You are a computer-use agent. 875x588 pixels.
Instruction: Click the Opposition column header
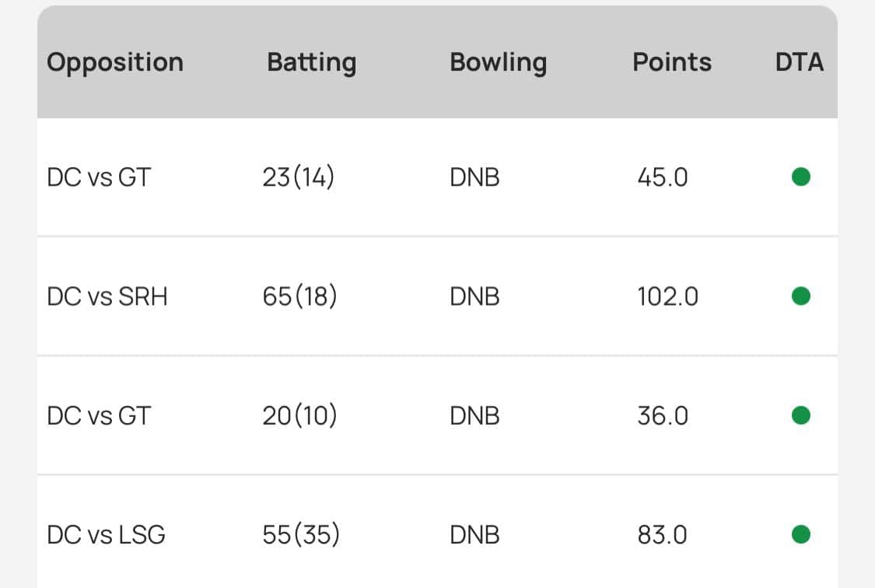pos(115,62)
